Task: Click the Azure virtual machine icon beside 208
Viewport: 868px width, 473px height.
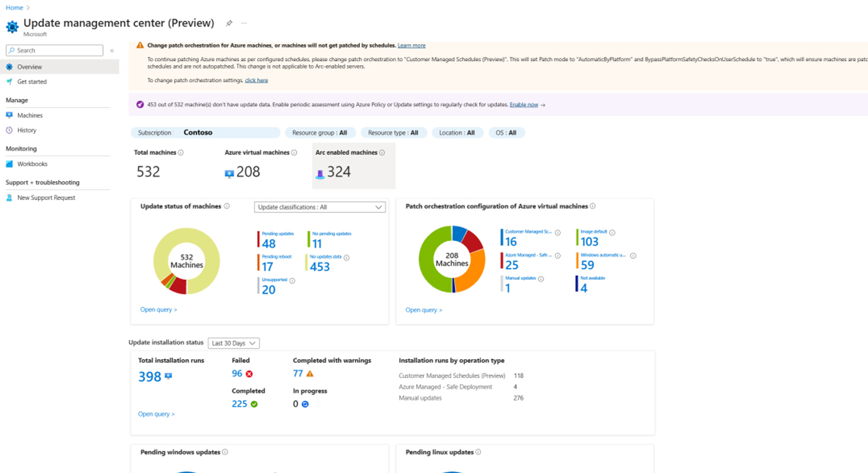Action: pos(229,174)
